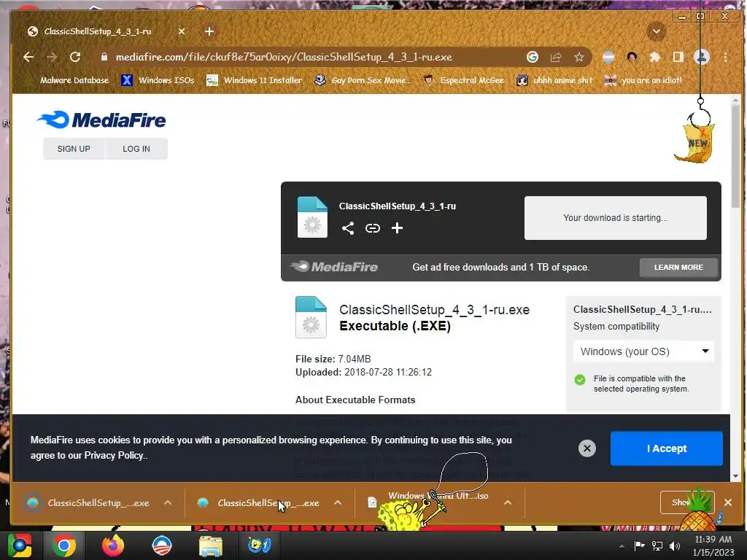The width and height of the screenshot is (747, 560).
Task: Open the Extensions puzzle icon
Action: pos(655,57)
